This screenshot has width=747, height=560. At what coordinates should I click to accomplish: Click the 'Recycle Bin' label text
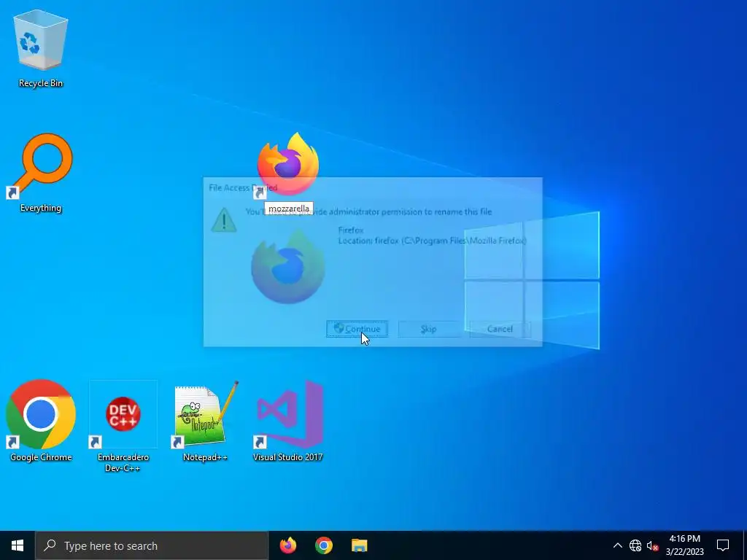point(41,83)
